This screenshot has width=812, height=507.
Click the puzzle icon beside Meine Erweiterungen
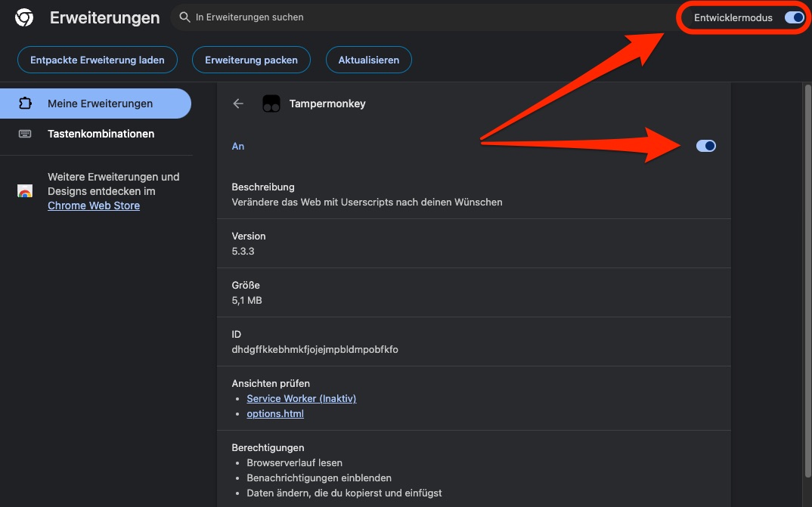click(25, 104)
